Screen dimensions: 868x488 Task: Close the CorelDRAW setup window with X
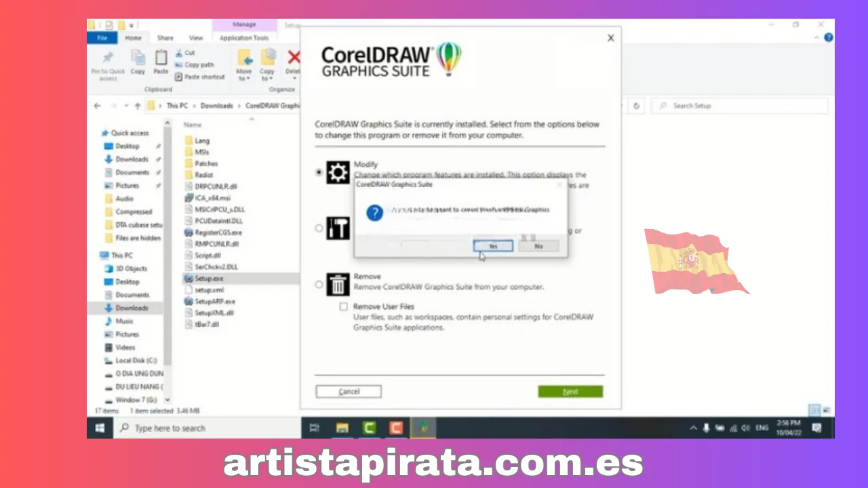(x=610, y=38)
